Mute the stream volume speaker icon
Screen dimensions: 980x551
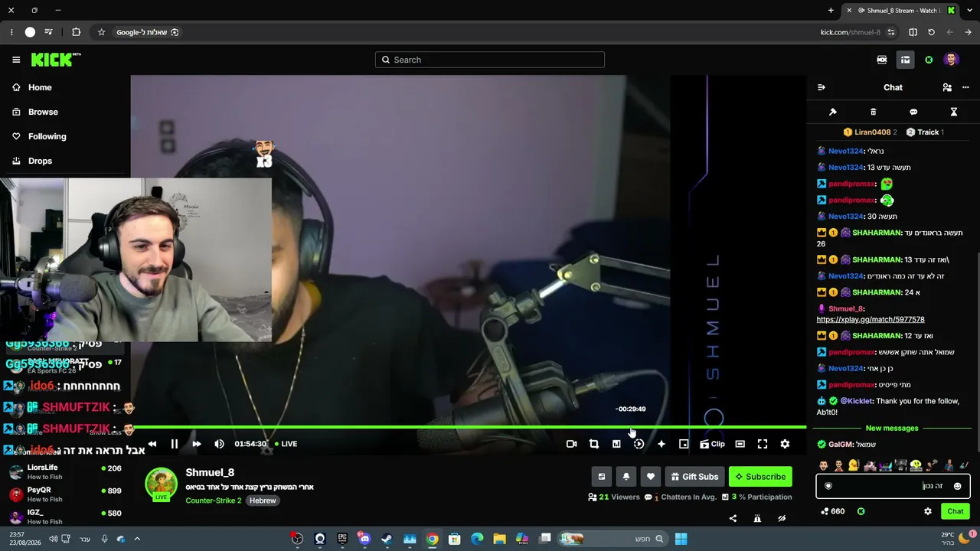[219, 444]
